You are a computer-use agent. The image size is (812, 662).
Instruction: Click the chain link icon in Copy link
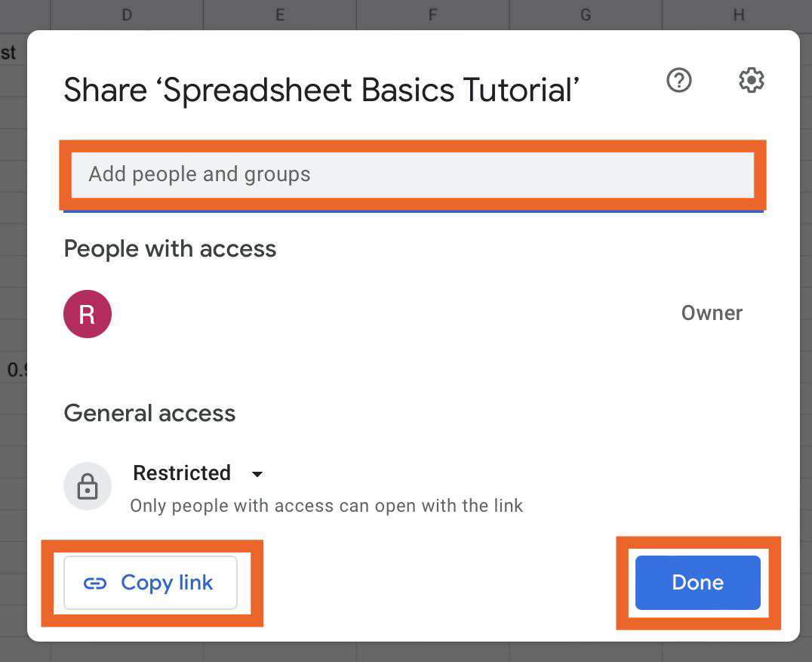click(95, 583)
